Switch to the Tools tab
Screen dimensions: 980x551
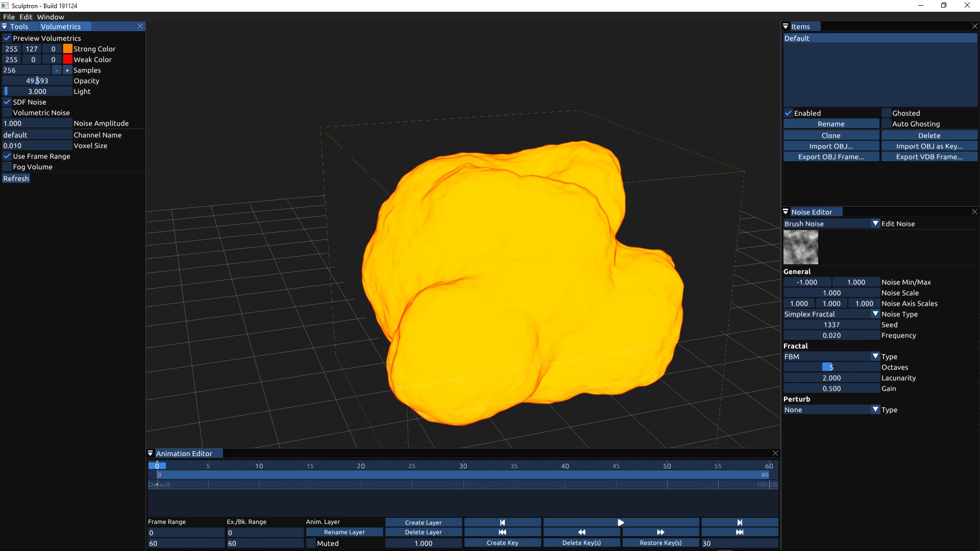pos(19,27)
